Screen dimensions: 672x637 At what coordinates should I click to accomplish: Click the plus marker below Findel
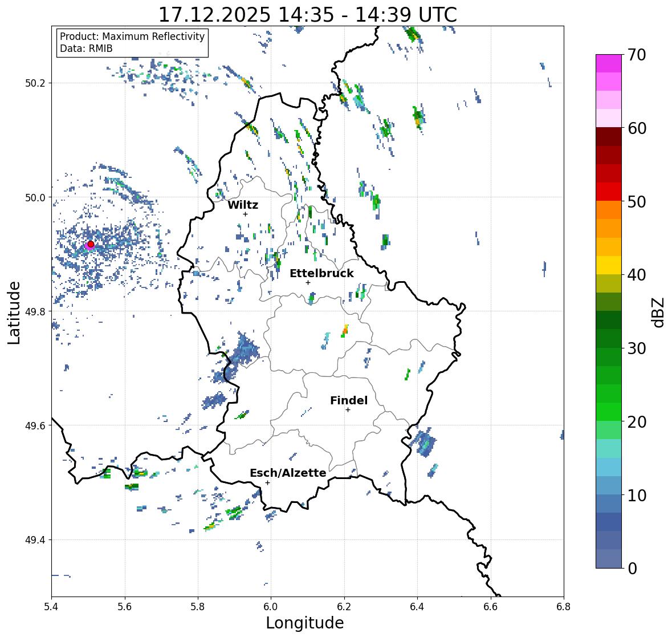pos(348,410)
